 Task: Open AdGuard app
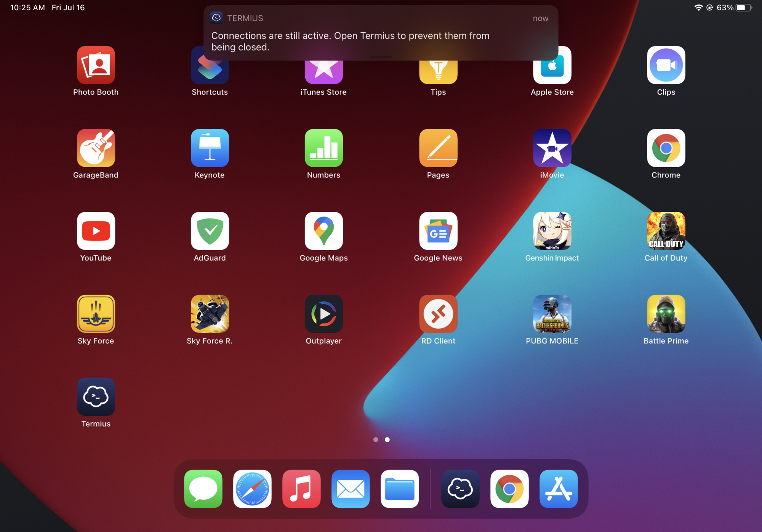(x=210, y=231)
